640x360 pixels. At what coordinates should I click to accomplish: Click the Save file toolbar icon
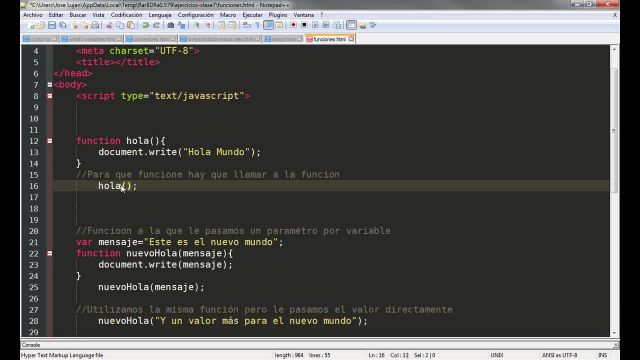(x=52, y=25)
